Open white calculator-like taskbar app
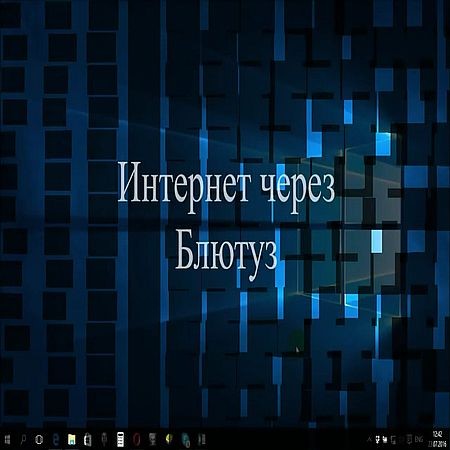This screenshot has width=450, height=450. pos(121,439)
